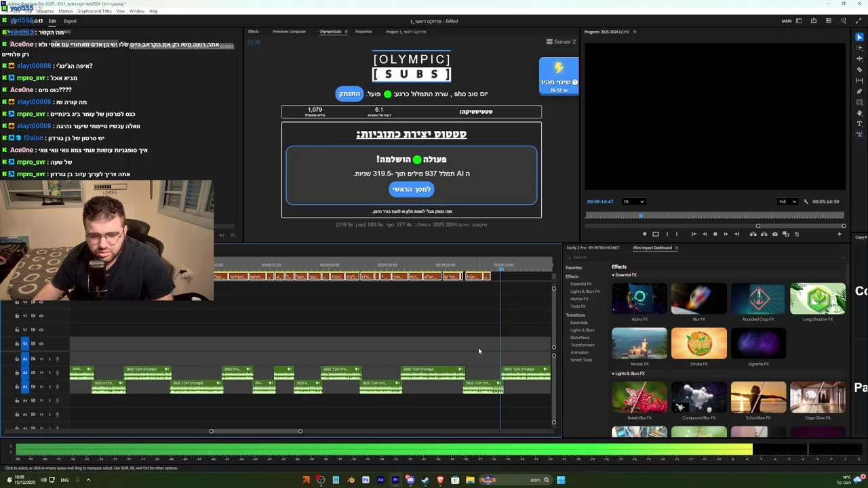Open the zoom level Fit dropdown
Image resolution: width=868 pixels, height=488 pixels.
[633, 201]
